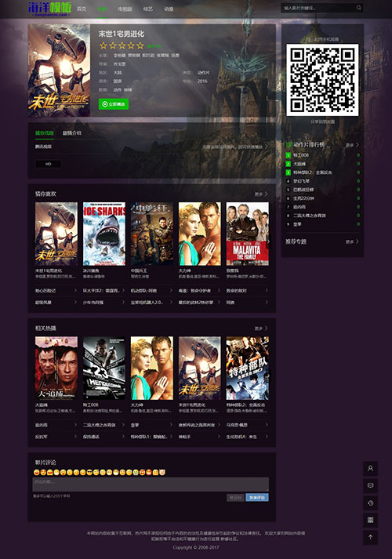Expand 更多 beside 动作片排行榜
The image size is (392, 559).
(352, 145)
